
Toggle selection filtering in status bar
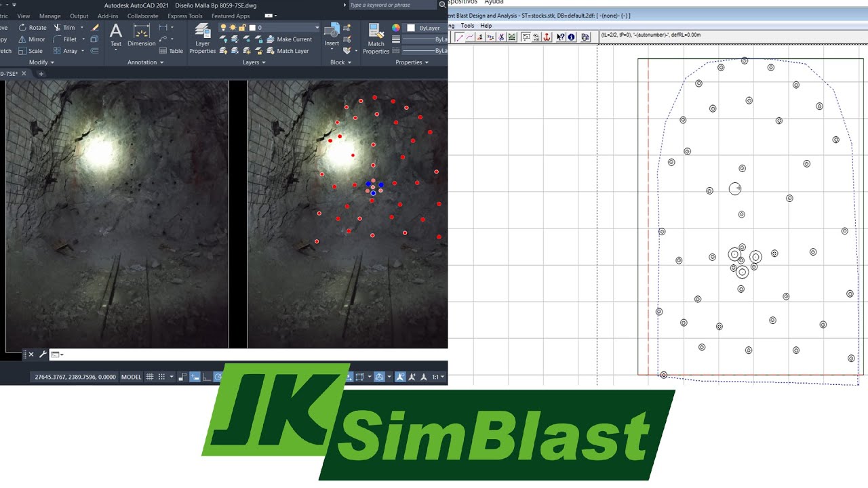(x=359, y=377)
